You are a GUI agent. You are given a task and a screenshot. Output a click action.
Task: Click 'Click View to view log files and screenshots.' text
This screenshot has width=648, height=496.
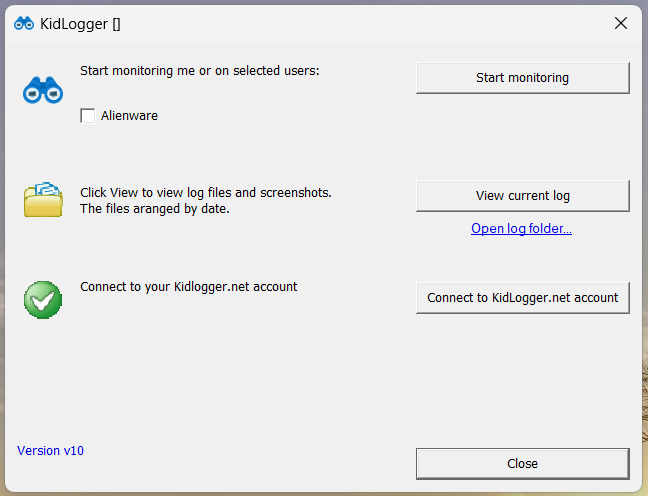point(206,193)
